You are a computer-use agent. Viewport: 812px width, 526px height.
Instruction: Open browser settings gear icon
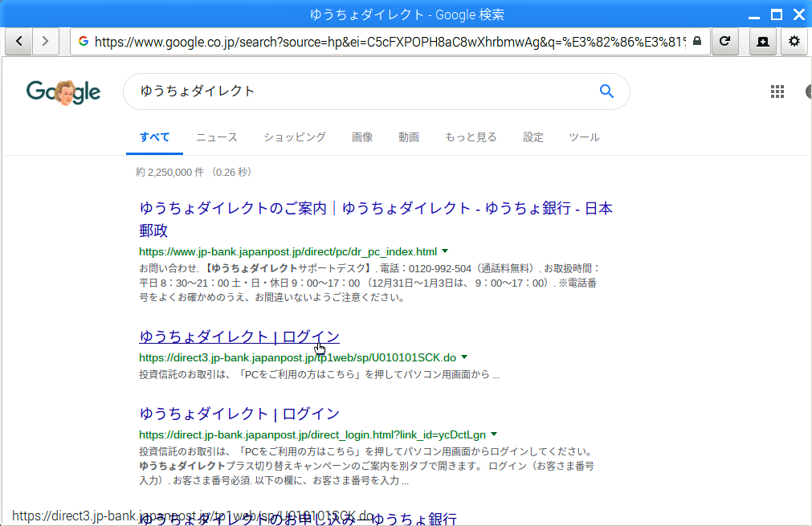(x=794, y=41)
